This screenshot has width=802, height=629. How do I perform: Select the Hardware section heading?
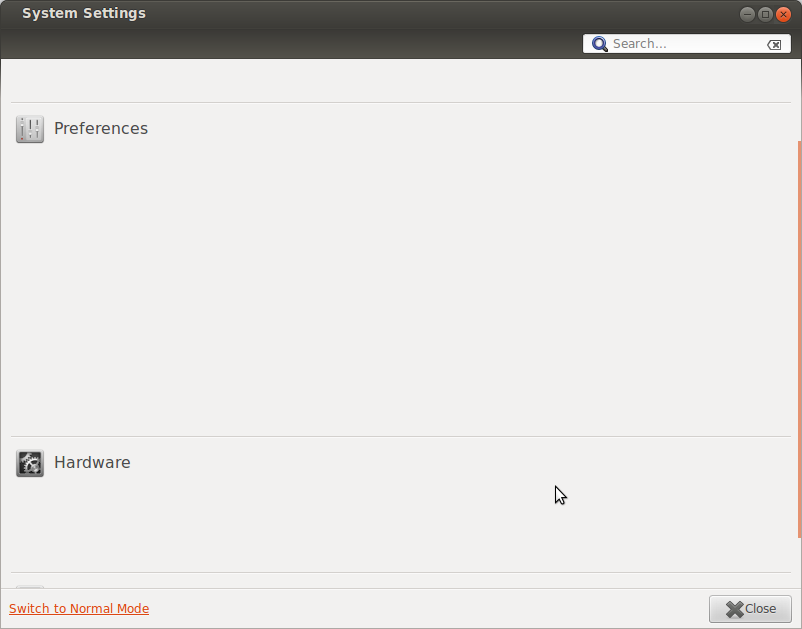pos(92,463)
